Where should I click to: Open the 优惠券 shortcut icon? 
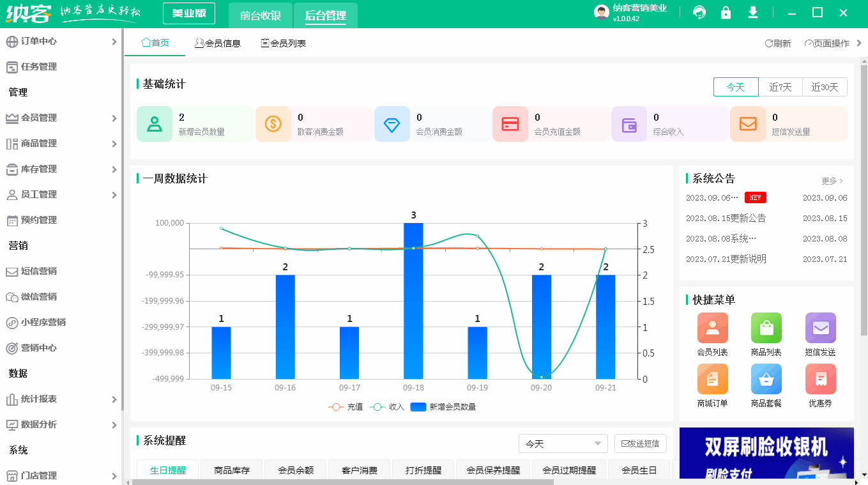820,379
